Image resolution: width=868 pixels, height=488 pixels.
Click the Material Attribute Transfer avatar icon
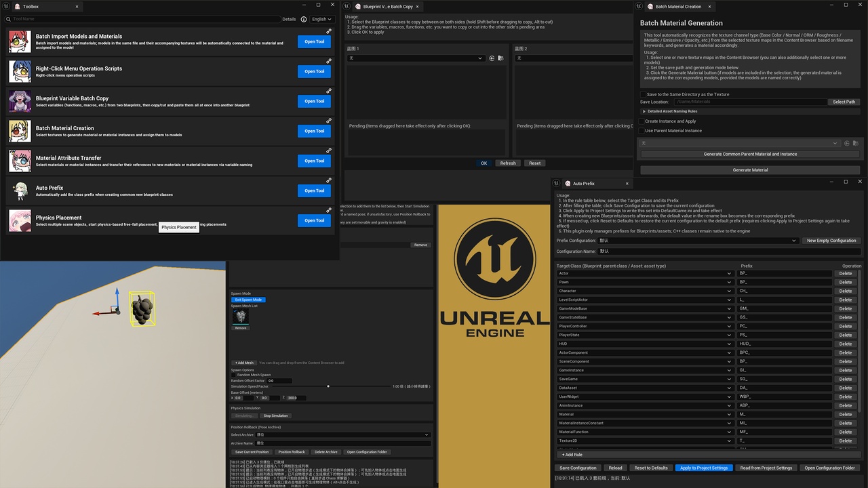click(x=20, y=161)
